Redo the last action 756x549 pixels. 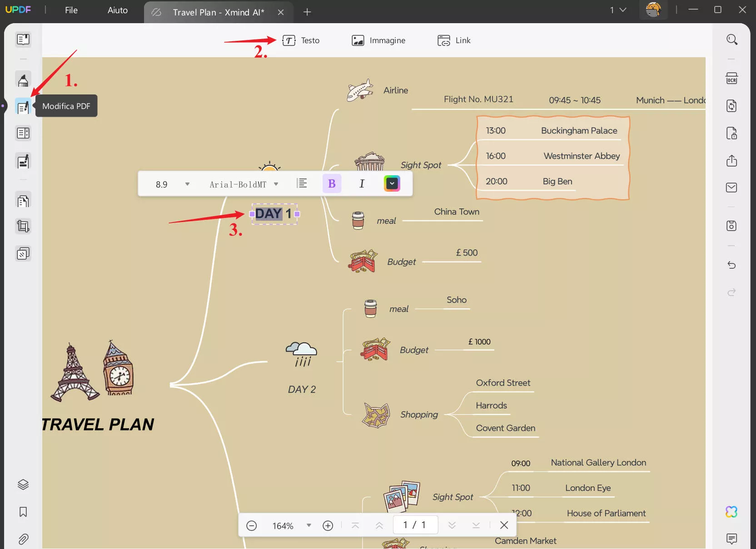[x=731, y=292]
